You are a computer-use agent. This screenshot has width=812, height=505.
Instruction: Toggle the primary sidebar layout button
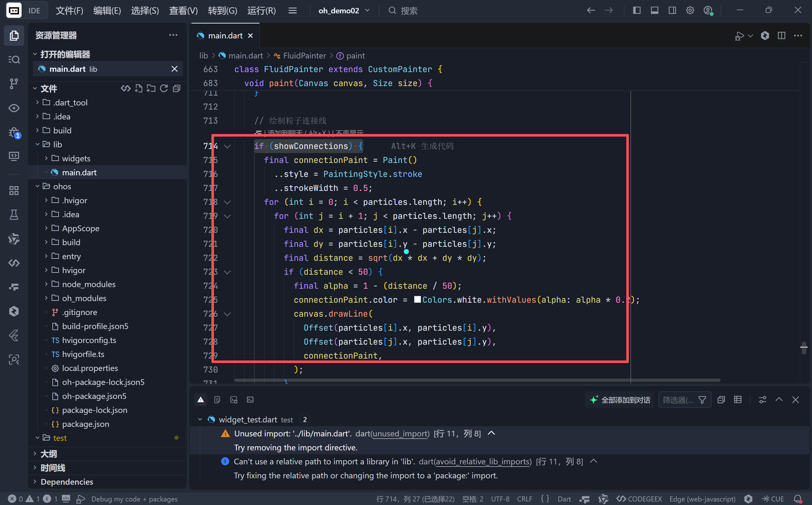click(x=636, y=10)
